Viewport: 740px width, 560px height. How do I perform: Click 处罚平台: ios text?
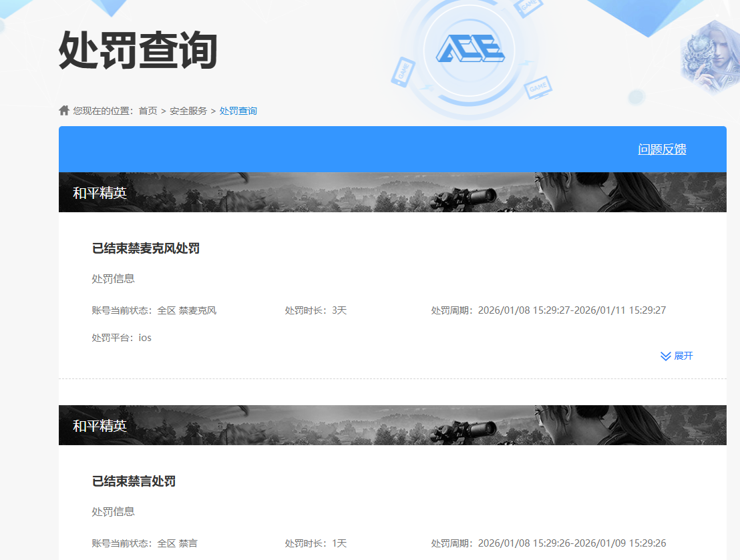point(122,338)
